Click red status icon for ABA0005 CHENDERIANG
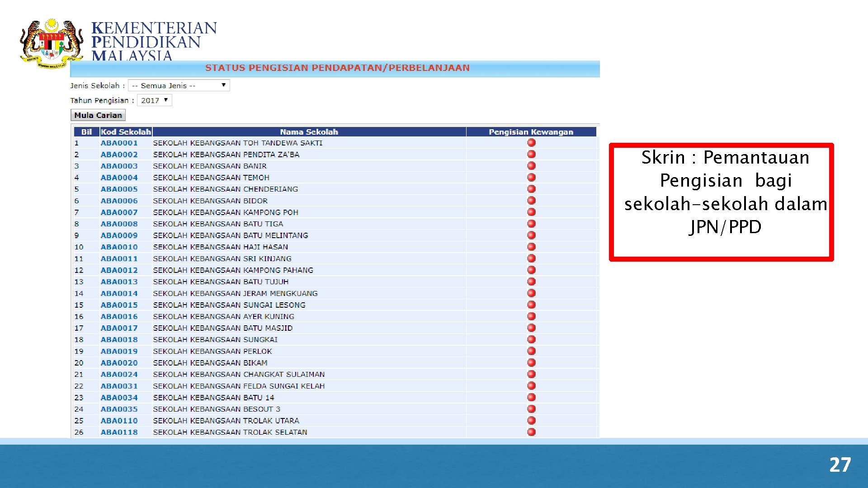 pos(531,189)
